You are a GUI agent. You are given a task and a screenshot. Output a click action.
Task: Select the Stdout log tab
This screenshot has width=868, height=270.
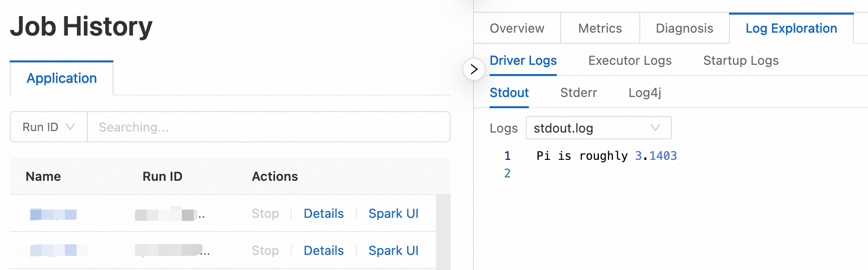pos(509,93)
